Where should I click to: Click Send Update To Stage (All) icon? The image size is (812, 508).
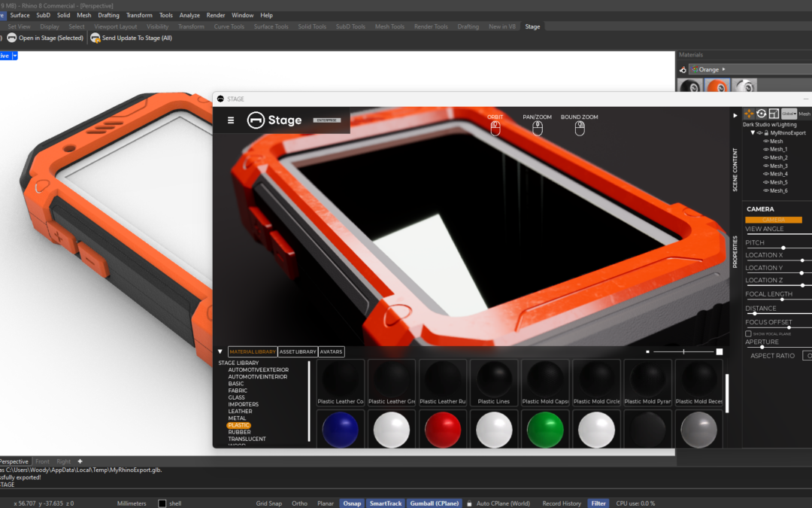(95, 38)
